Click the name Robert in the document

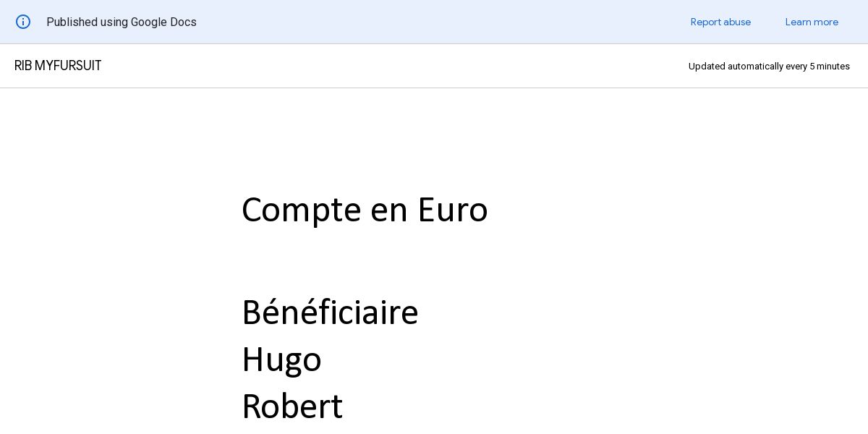pos(292,407)
